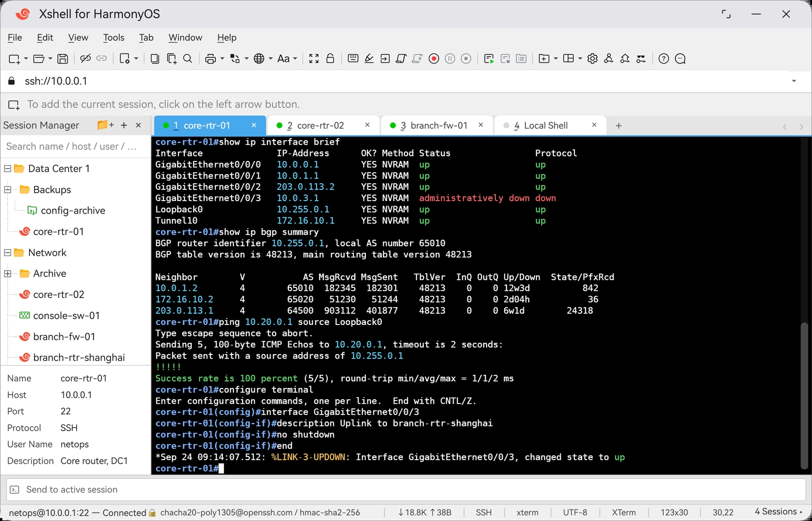Click the keyboard key-mapping icon
Image resolution: width=812 pixels, height=521 pixels.
pyautogui.click(x=353, y=58)
